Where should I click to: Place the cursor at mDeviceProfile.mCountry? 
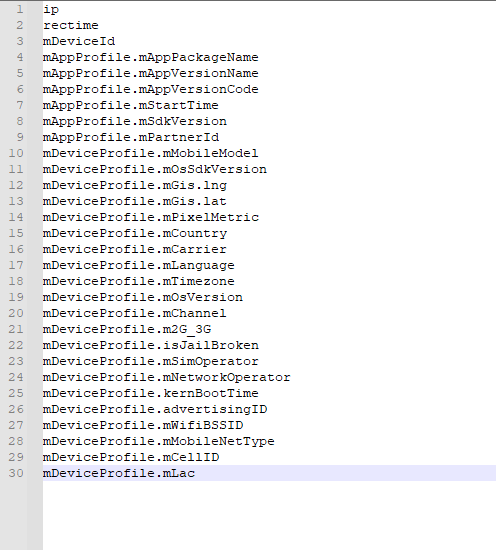(135, 234)
